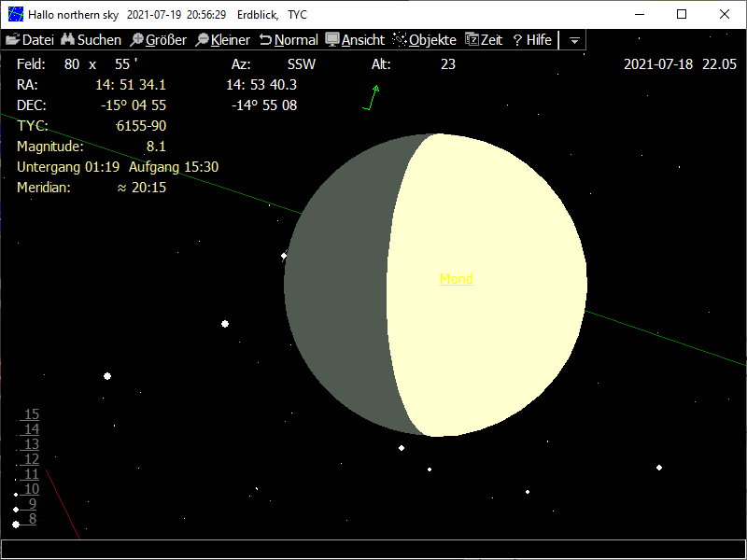Reset the view with the Normal arrow icon
747x560 pixels.
(265, 40)
